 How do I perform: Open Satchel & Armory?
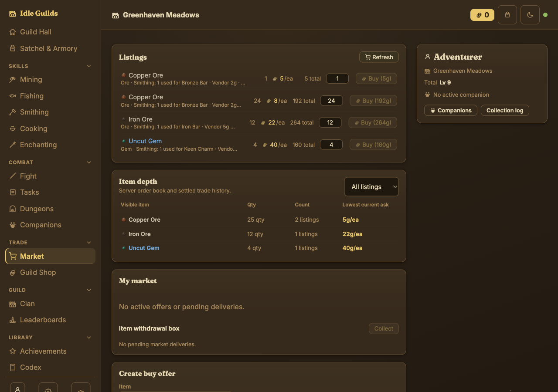tap(50, 48)
